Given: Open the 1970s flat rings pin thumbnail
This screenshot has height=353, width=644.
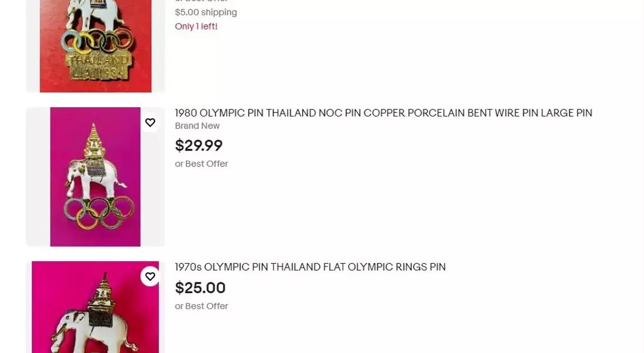Looking at the screenshot, I should 95,307.
